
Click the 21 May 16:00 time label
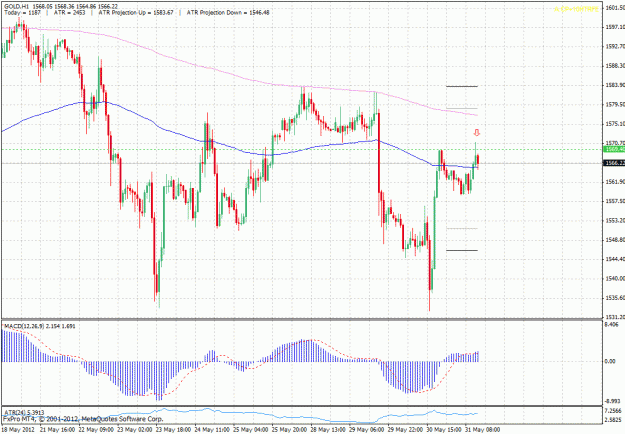[56, 430]
